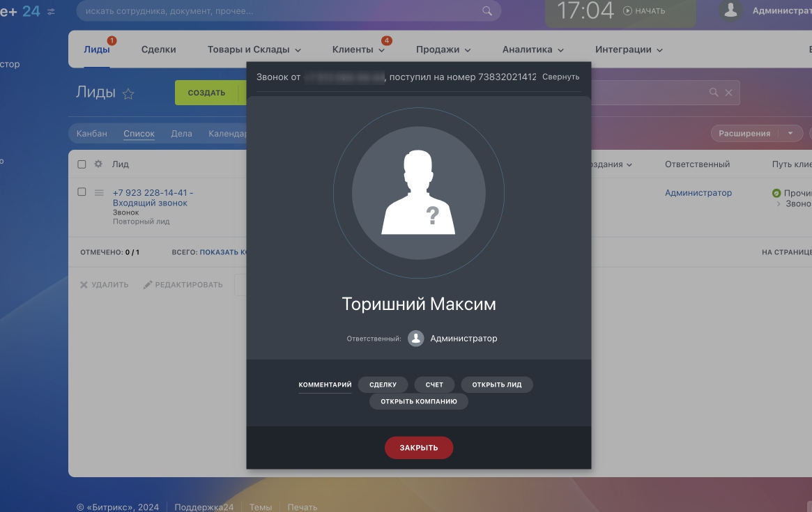812x512 pixels.
Task: Click the Открыть лид button
Action: pos(496,385)
